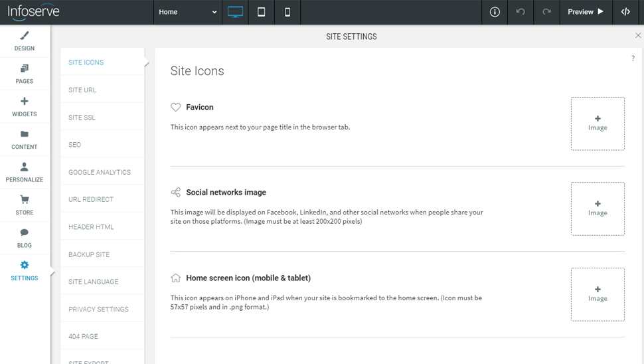Image resolution: width=644 pixels, height=364 pixels.
Task: Click the redo arrow icon
Action: coord(546,12)
